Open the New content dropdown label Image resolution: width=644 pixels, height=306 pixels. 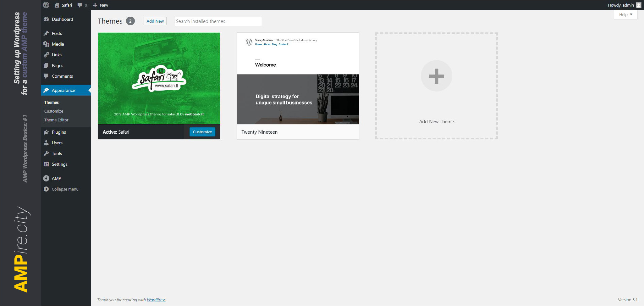pyautogui.click(x=104, y=5)
